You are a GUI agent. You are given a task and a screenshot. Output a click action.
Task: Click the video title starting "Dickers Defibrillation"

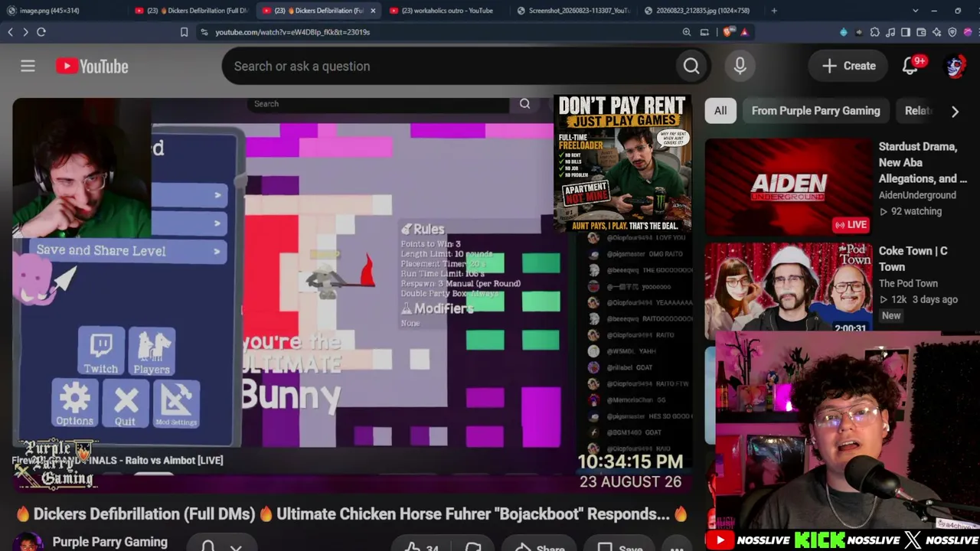pos(352,514)
